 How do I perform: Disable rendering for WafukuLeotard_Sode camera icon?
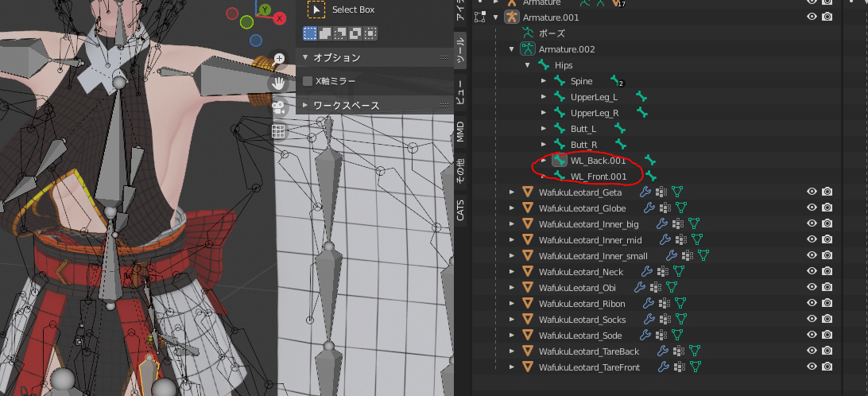click(827, 335)
